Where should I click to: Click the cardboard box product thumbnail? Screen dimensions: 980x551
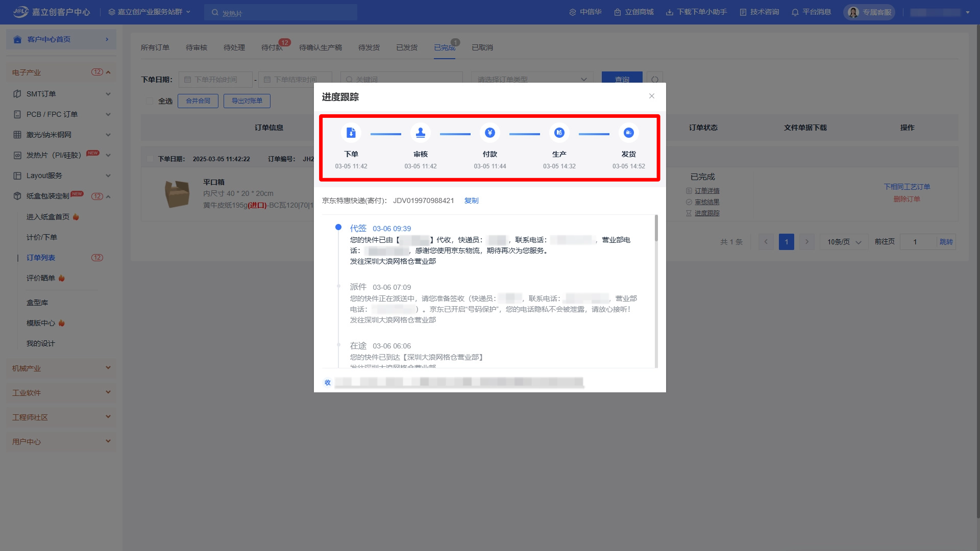[177, 194]
